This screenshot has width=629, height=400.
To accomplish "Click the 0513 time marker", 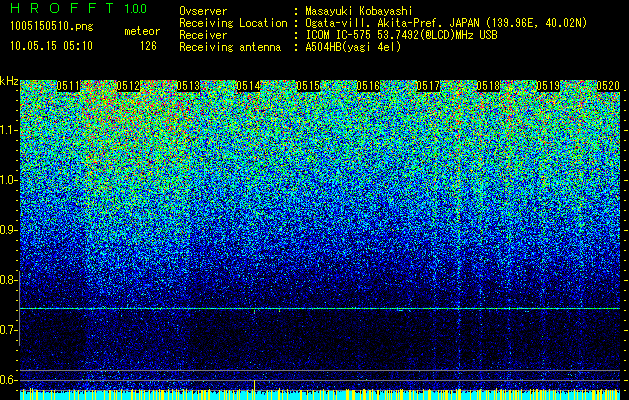I will pyautogui.click(x=188, y=86).
